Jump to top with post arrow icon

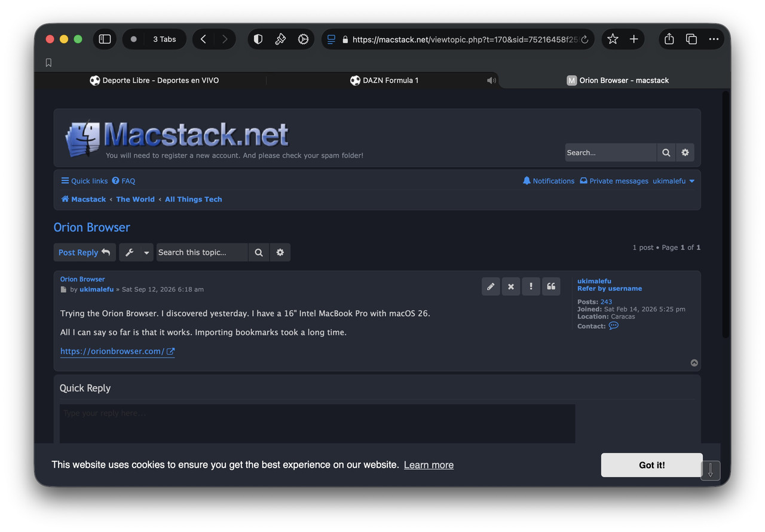point(694,363)
